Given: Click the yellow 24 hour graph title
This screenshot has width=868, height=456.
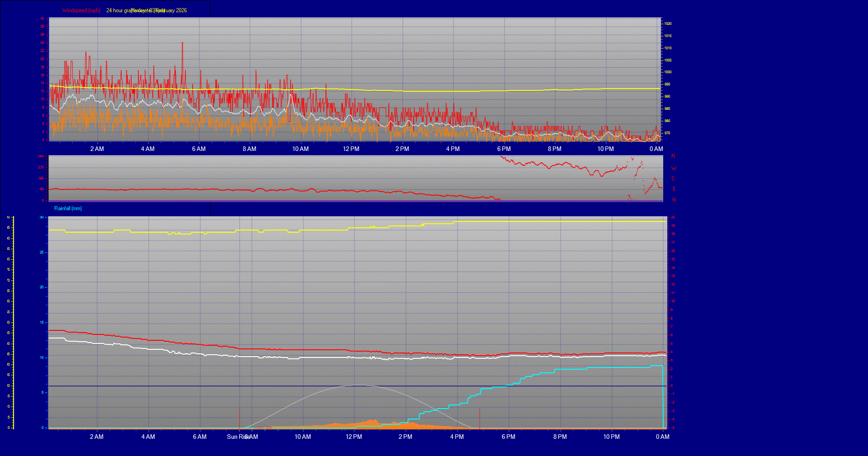Looking at the screenshot, I should click(146, 10).
